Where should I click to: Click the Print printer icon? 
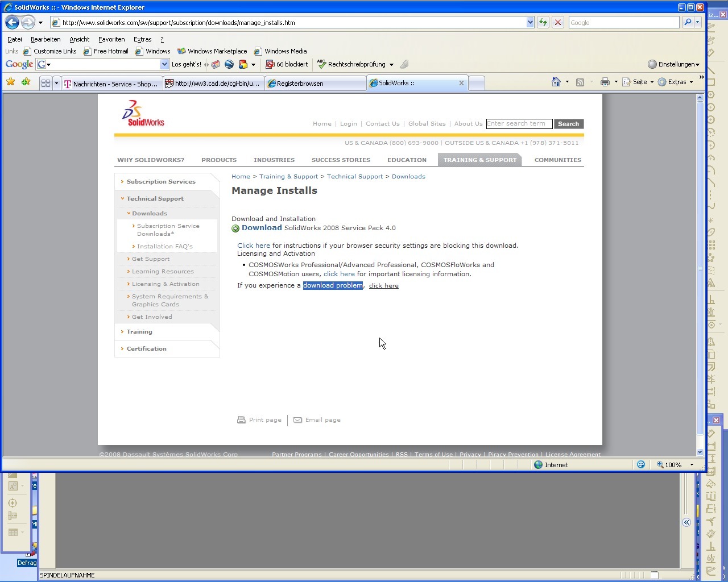pos(605,82)
